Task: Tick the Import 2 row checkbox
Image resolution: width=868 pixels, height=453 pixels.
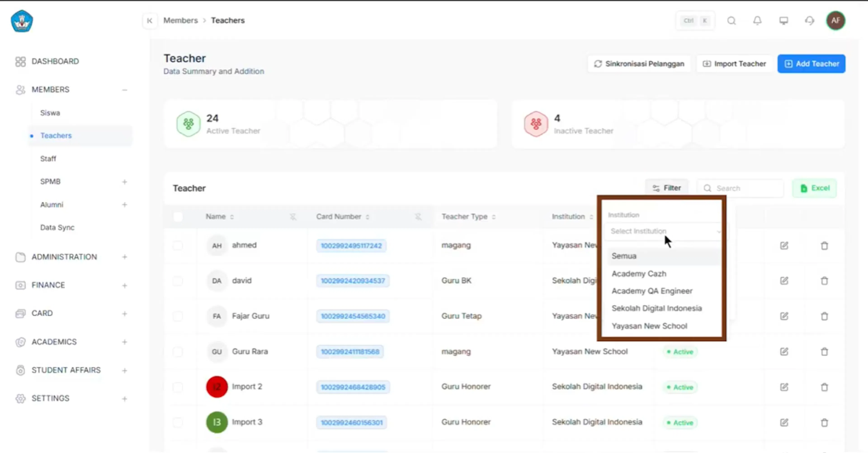Action: point(178,387)
